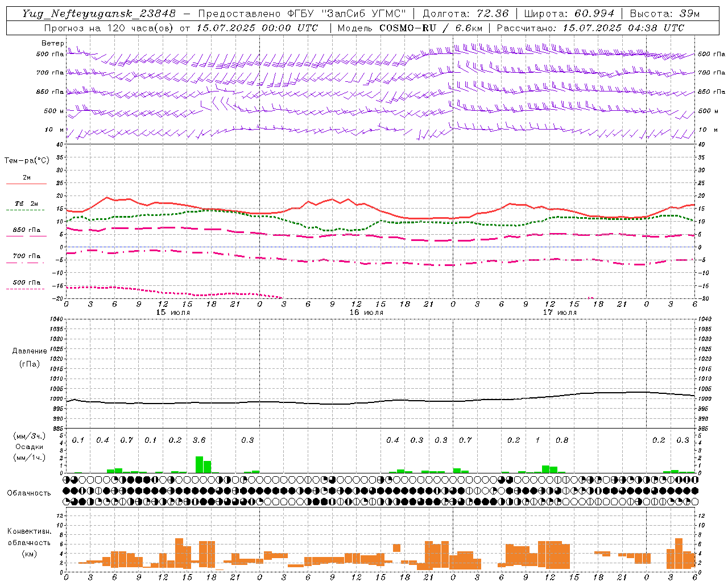728x582 pixels.
Task: Click the Высота: 39м header field
Action: 665,14
